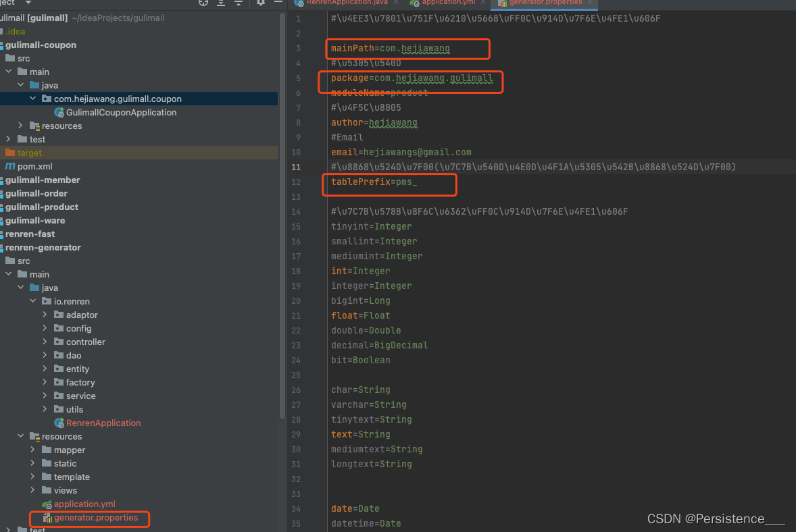Expand the template folder
Image resolution: width=796 pixels, height=532 pixels.
33,477
